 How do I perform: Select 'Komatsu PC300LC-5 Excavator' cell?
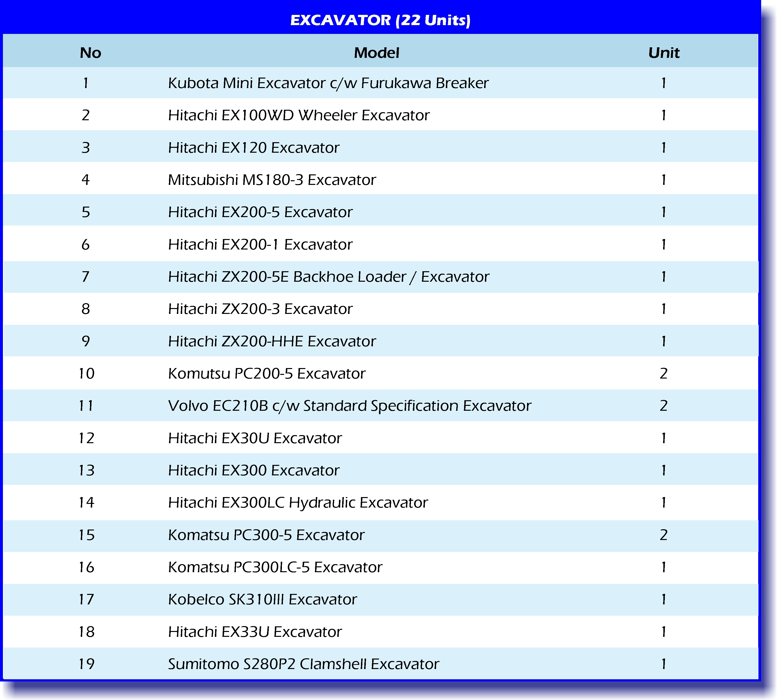point(275,567)
